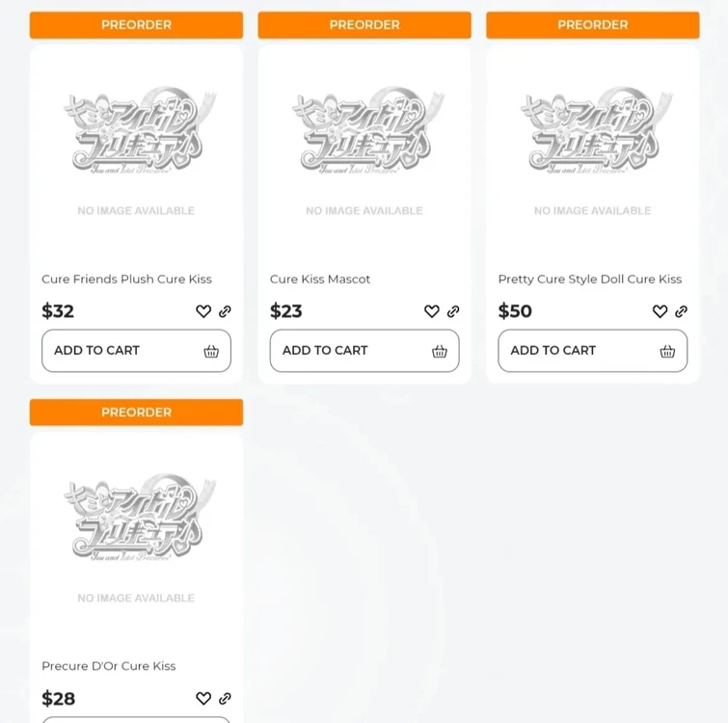This screenshot has height=723, width=728.
Task: Favorite Cure Friends Plush Cure Kiss with heart icon
Action: click(x=203, y=311)
